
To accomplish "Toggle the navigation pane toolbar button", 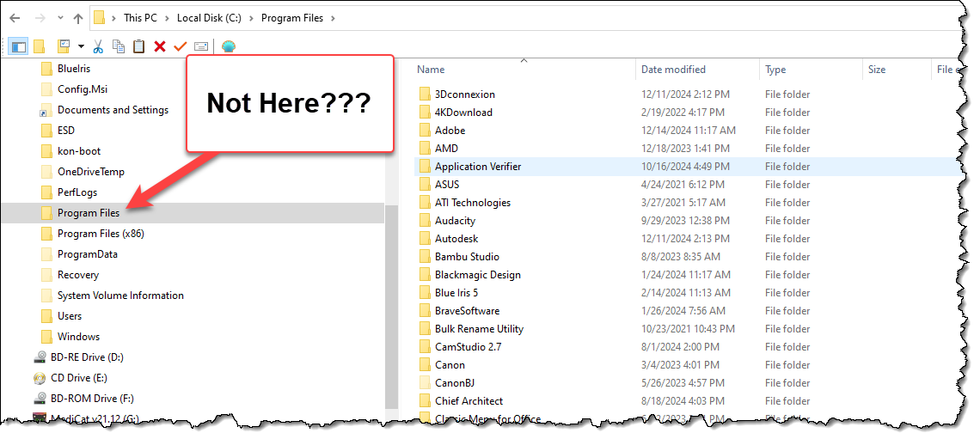I will click(19, 46).
